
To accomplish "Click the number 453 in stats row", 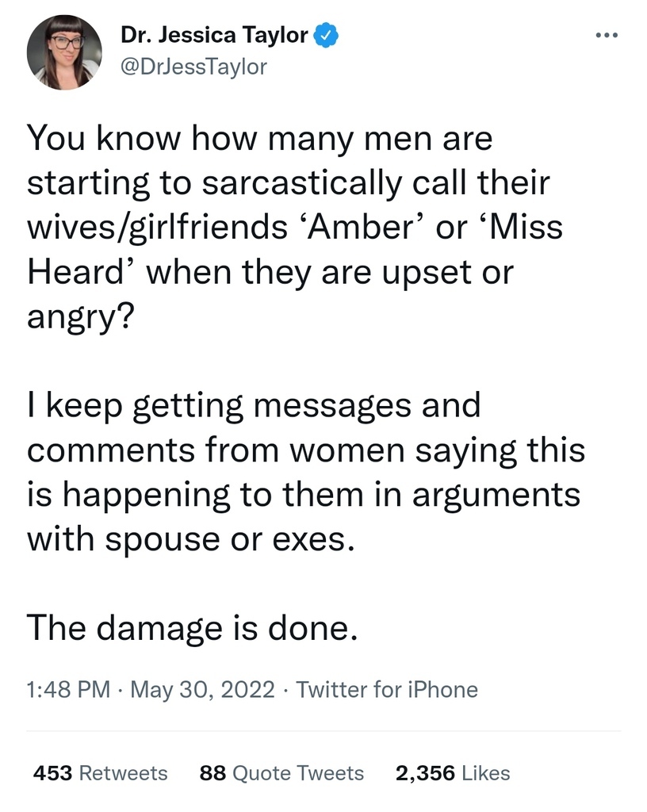I will [52, 773].
